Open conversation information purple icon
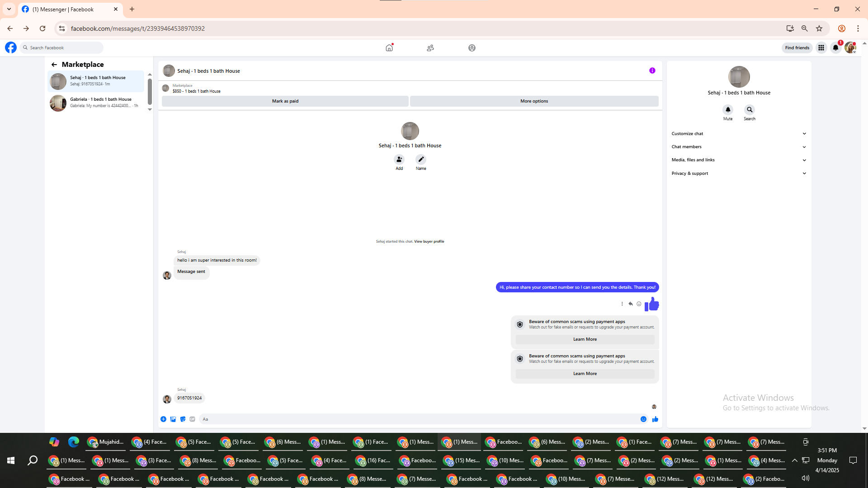Image resolution: width=868 pixels, height=488 pixels. coord(652,70)
